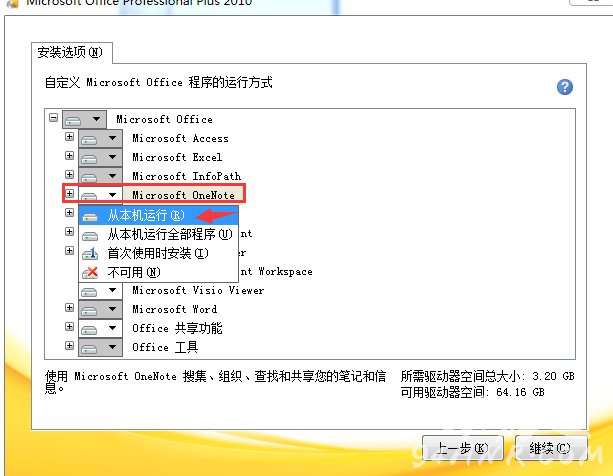Click the OneNote description text below the tree
This screenshot has height=476, width=613.
point(215,382)
